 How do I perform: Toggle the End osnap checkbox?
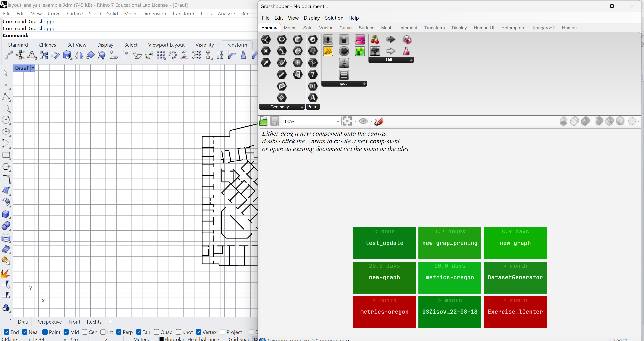[x=6, y=332]
